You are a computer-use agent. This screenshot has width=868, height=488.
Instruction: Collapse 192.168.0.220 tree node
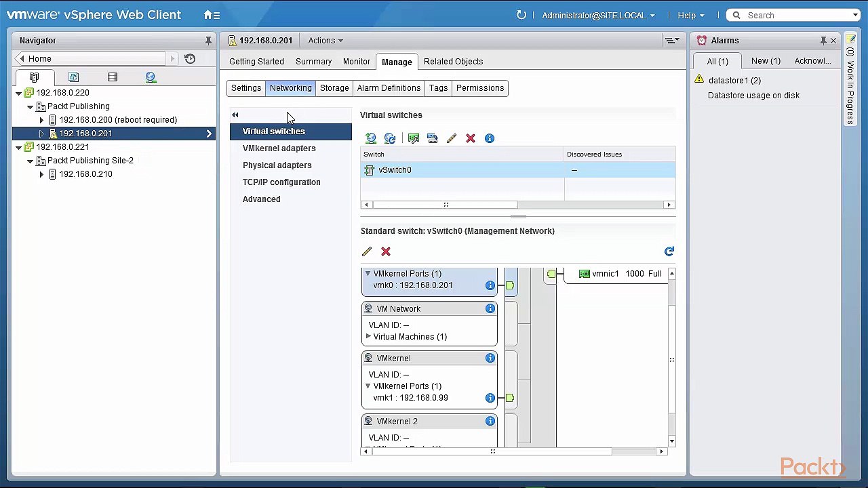tap(19, 93)
